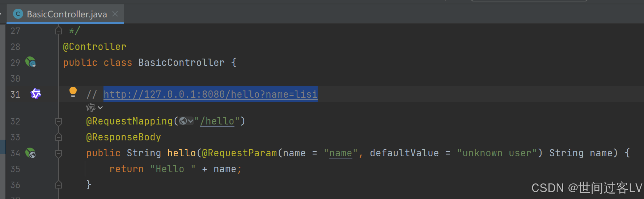
Task: Toggle the fold marker on line 32
Action: click(x=59, y=122)
